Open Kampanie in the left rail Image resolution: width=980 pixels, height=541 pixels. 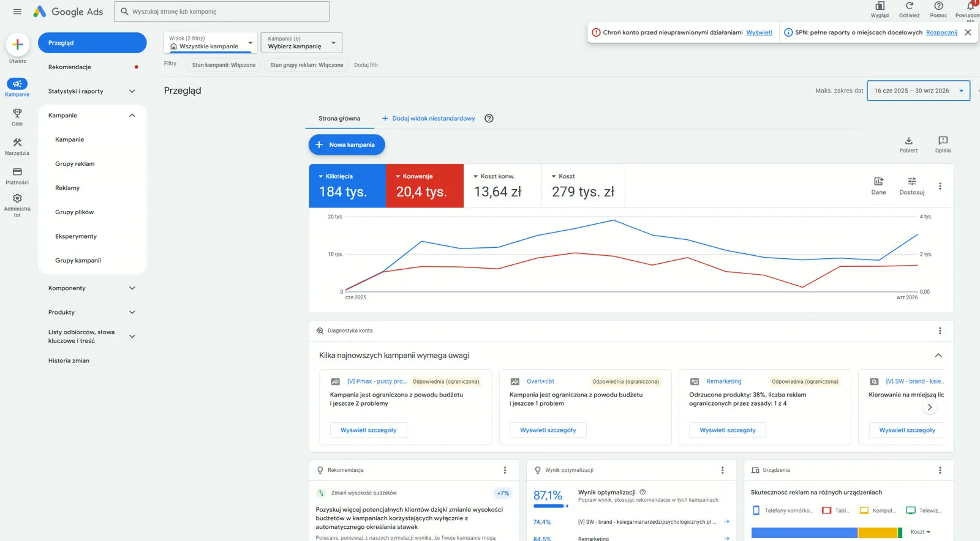[x=17, y=87]
